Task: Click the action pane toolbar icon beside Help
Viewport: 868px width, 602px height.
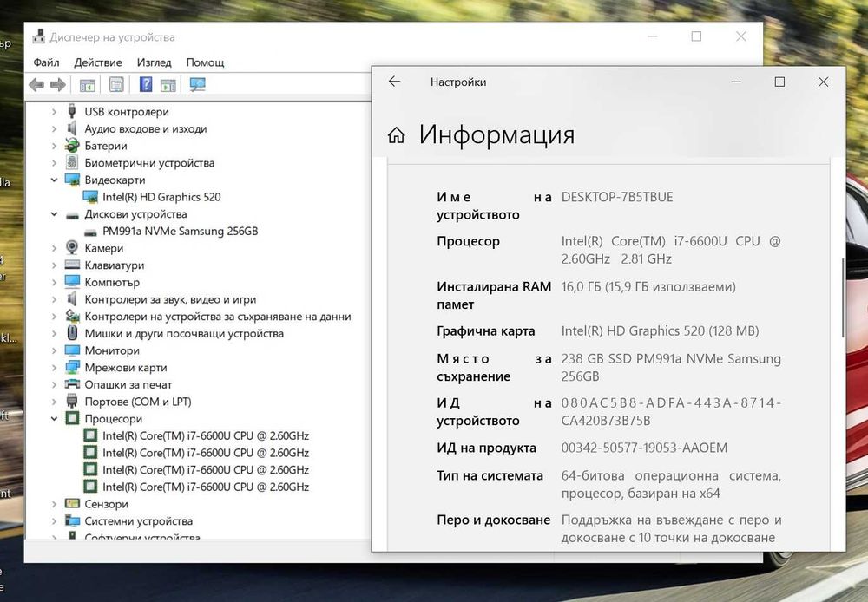Action: coord(168,85)
